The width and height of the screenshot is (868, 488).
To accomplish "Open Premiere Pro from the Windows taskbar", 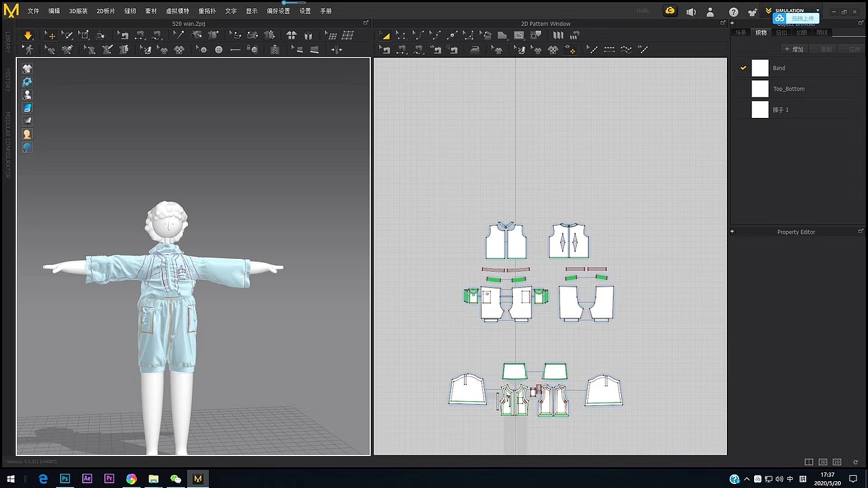I will (x=109, y=479).
